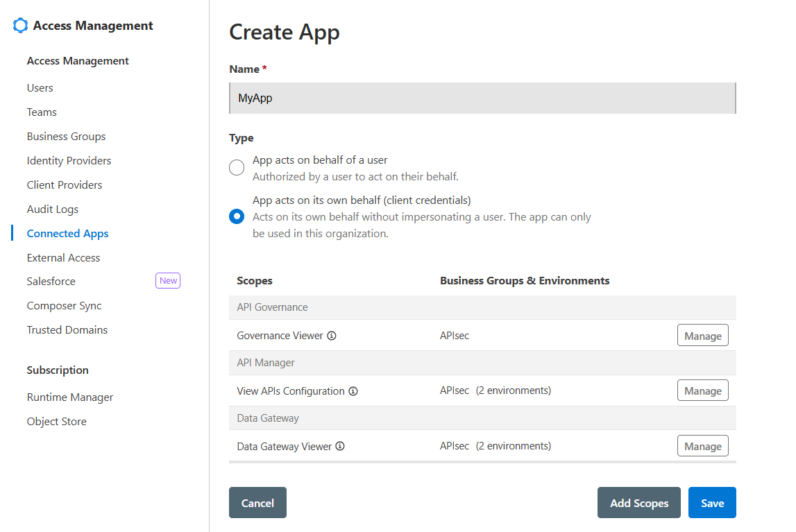
Task: Open the Governance Viewer info tooltip icon
Action: pos(332,336)
